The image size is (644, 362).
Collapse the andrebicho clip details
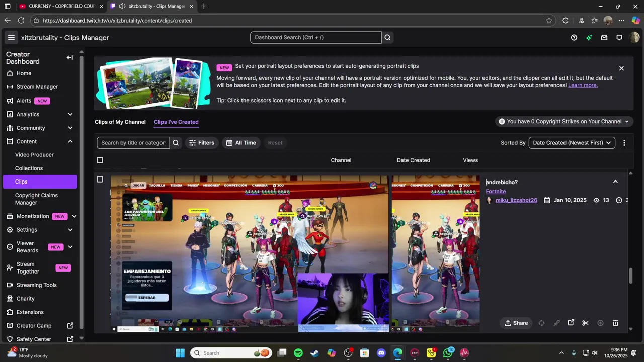coord(615,182)
